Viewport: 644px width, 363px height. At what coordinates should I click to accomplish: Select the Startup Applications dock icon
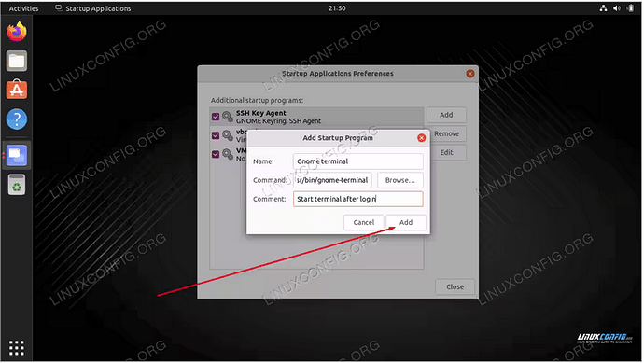[17, 155]
